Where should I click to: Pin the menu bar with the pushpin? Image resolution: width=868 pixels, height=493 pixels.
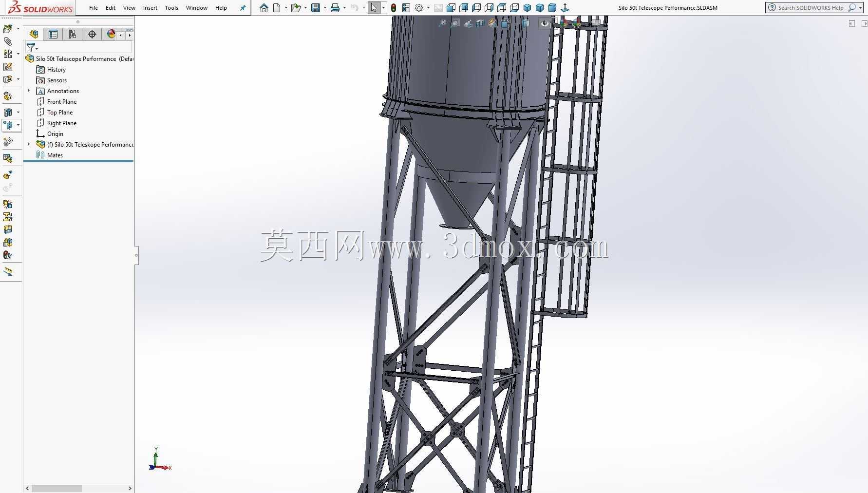click(243, 8)
